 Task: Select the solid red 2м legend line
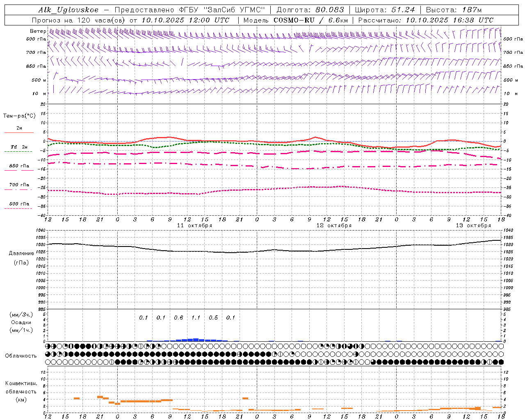(19, 132)
